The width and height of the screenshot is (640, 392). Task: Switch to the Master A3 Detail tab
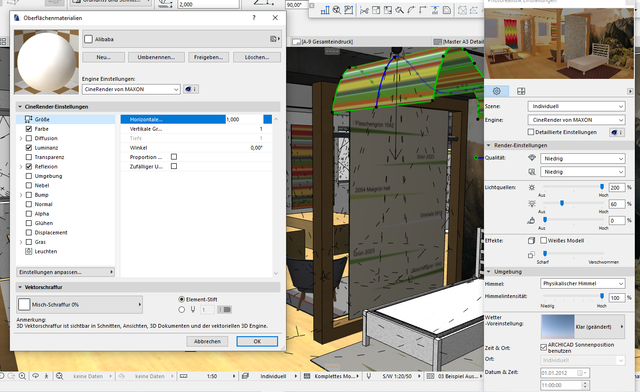point(458,42)
